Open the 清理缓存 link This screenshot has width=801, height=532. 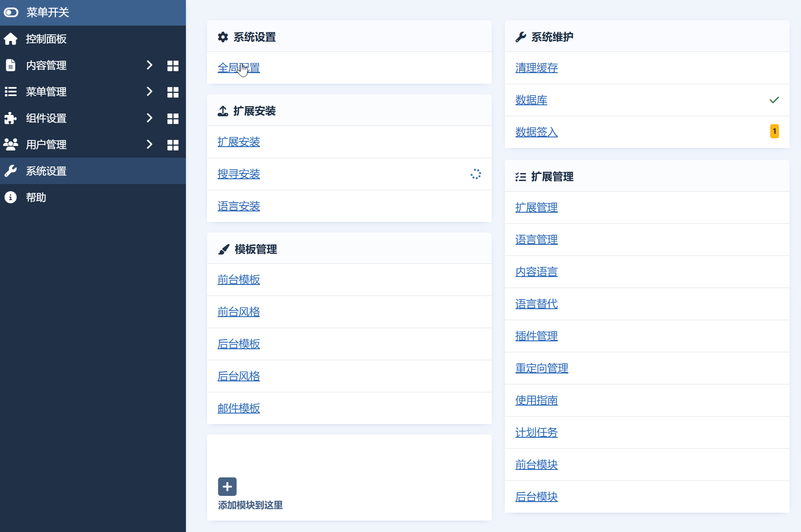tap(536, 68)
